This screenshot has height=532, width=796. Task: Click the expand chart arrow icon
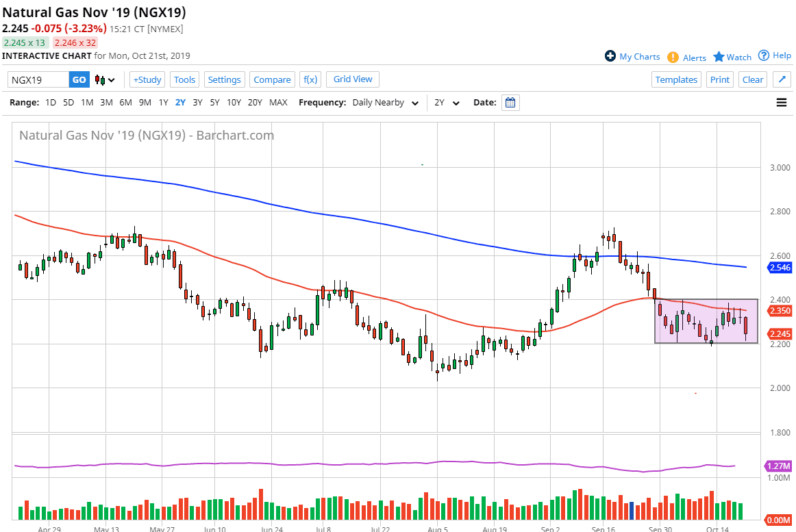pos(781,79)
